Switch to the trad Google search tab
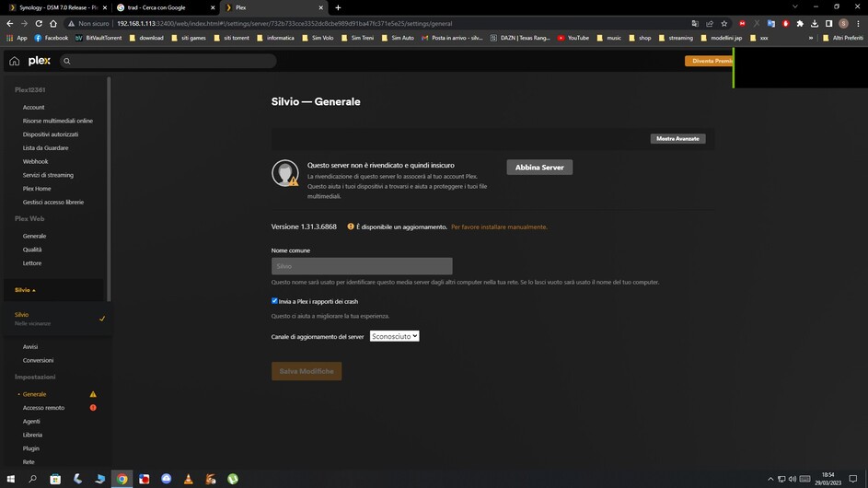This screenshot has height=488, width=868. pos(166,7)
